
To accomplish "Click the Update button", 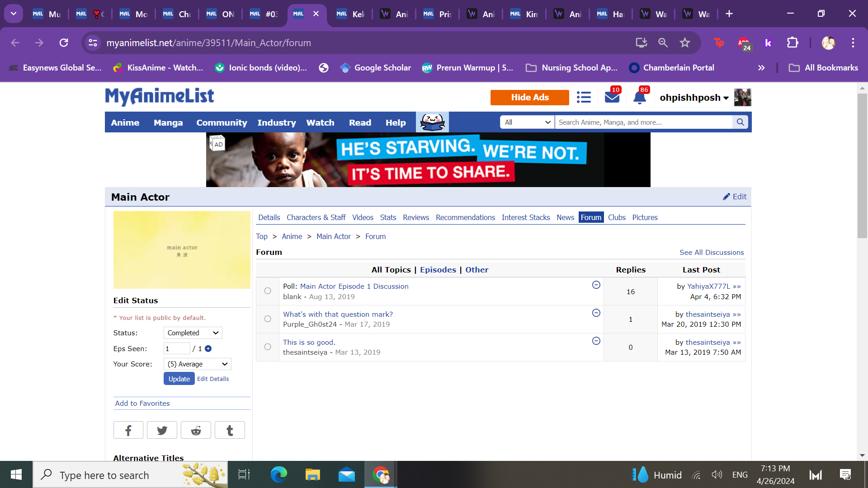I will click(x=179, y=379).
